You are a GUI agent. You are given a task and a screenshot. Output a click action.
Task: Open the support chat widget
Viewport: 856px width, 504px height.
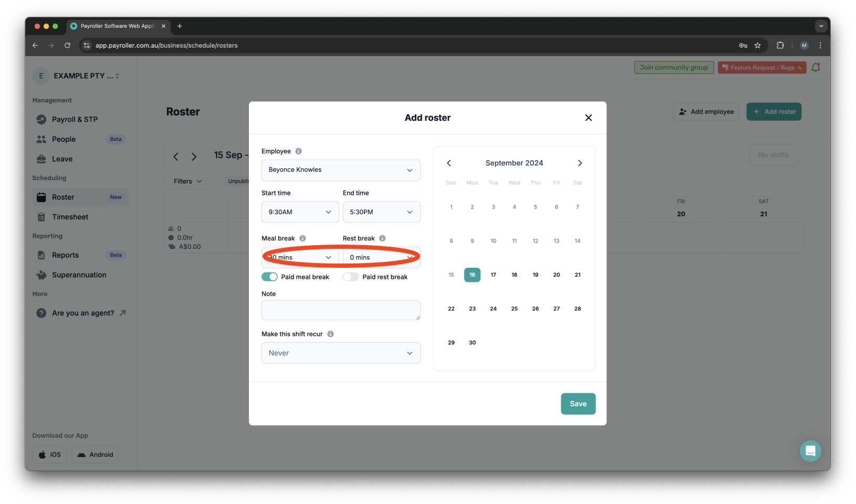point(810,451)
